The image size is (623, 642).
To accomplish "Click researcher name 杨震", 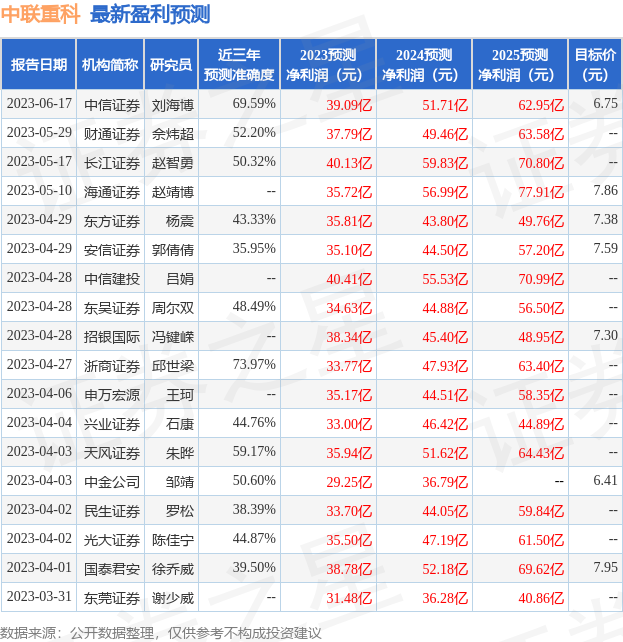I will pos(180,222).
